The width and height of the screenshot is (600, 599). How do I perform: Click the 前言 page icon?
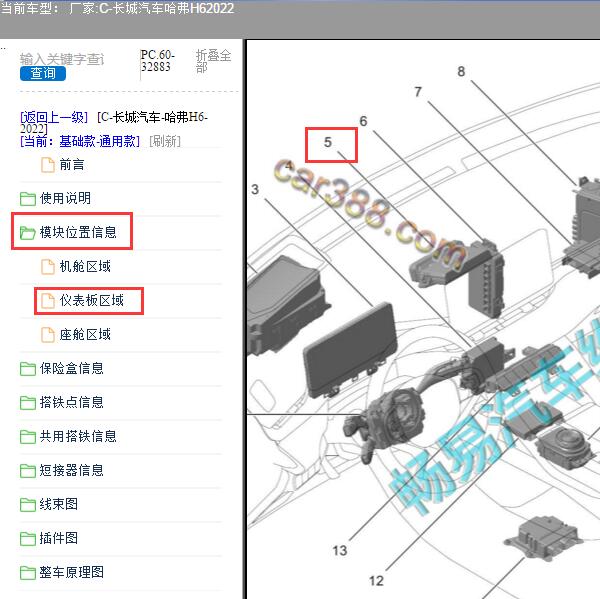tap(48, 165)
